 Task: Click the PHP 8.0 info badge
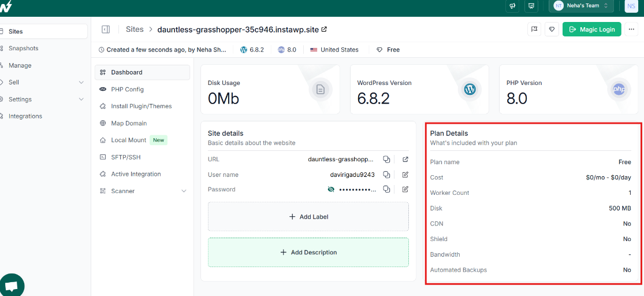pos(286,50)
